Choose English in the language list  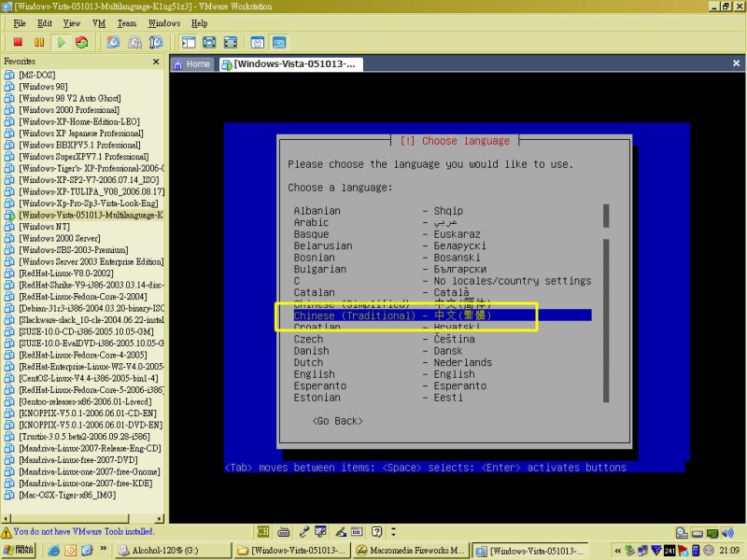[x=314, y=374]
